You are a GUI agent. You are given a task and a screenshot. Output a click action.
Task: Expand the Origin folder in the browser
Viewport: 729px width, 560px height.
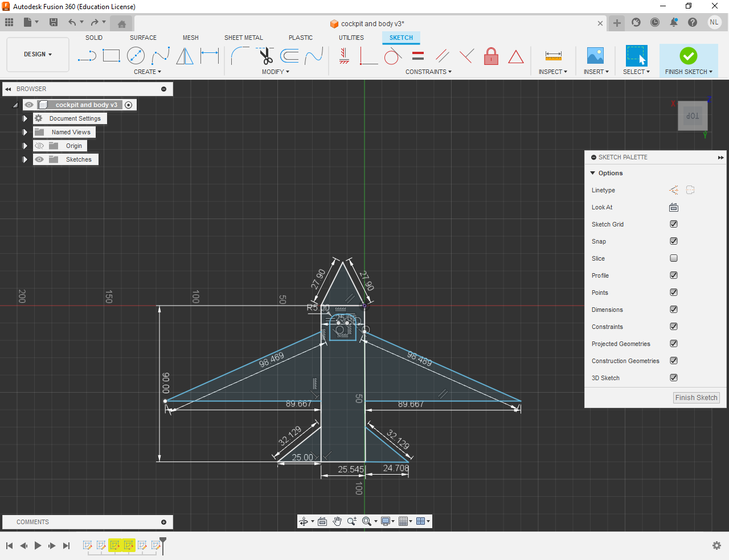point(24,145)
